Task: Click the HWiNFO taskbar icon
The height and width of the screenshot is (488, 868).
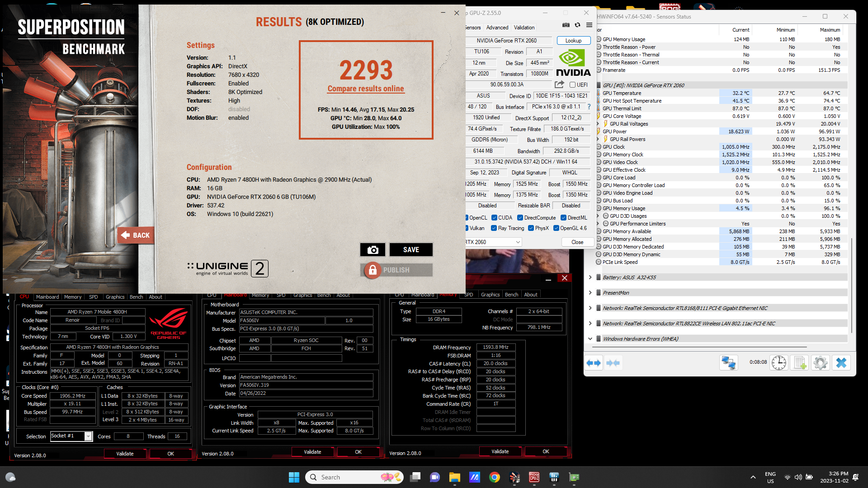Action: point(554,477)
